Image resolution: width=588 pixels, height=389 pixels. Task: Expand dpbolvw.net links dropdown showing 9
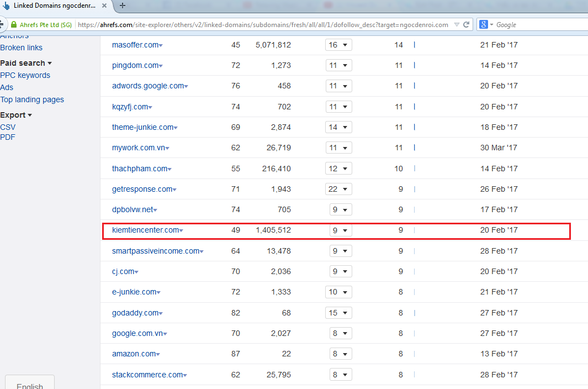tap(341, 209)
